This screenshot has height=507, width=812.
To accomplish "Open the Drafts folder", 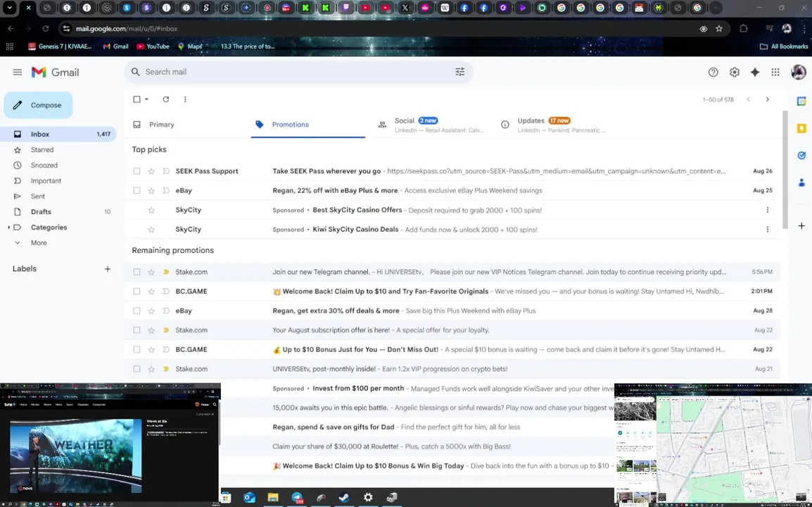I will (41, 211).
